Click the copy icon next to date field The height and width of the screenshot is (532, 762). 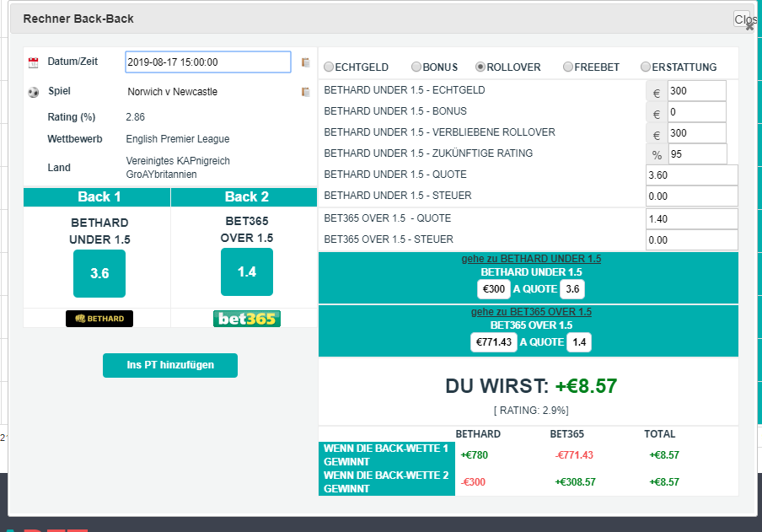(306, 62)
